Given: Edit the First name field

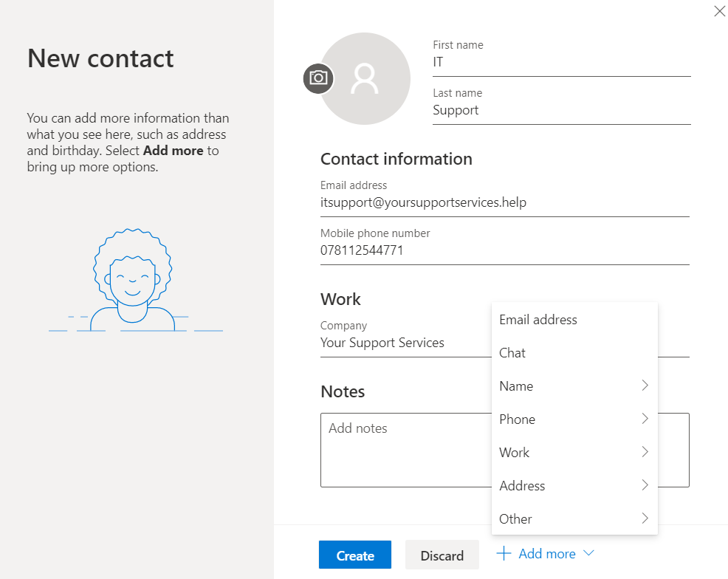Looking at the screenshot, I should click(561, 63).
